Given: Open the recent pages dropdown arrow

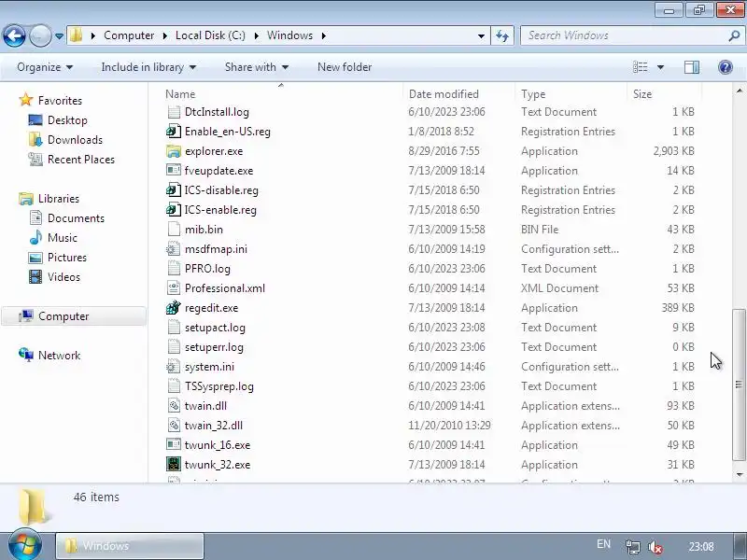Looking at the screenshot, I should 59,35.
